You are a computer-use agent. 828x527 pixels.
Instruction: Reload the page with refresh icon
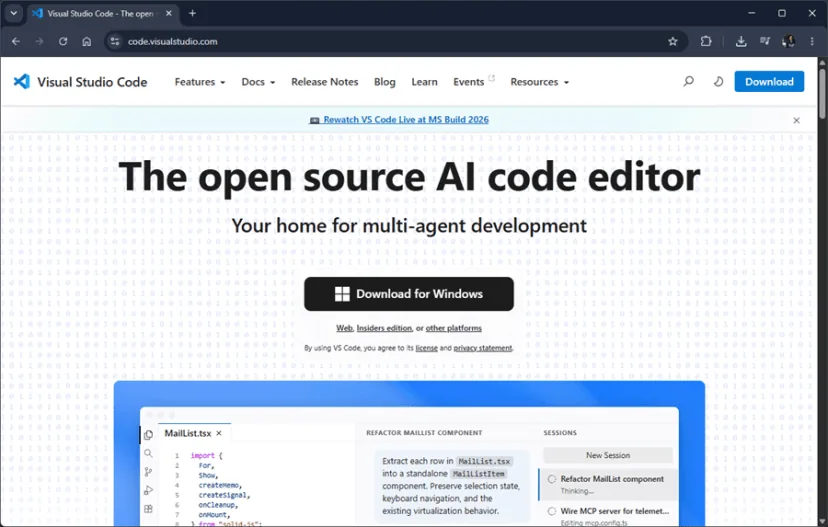(63, 41)
